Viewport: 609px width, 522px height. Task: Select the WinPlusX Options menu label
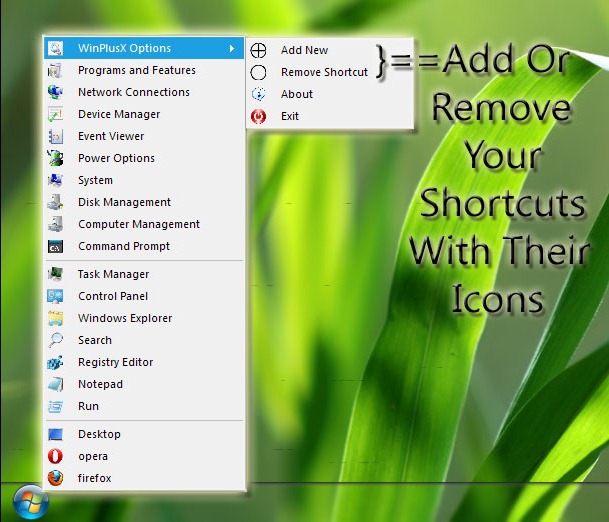click(124, 48)
